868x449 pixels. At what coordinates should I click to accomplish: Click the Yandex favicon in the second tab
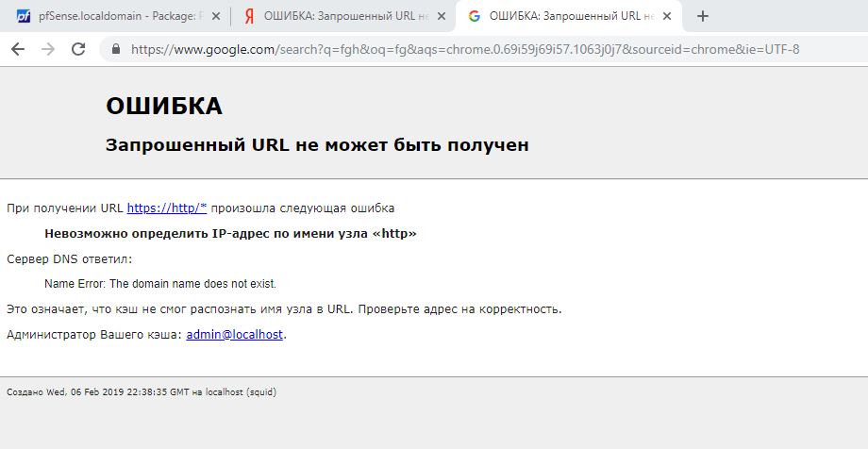[x=249, y=16]
